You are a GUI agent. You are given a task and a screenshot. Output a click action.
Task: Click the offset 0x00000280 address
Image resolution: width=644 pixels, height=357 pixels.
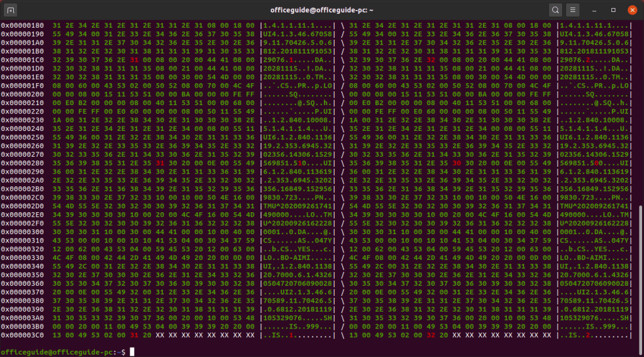pyautogui.click(x=23, y=162)
